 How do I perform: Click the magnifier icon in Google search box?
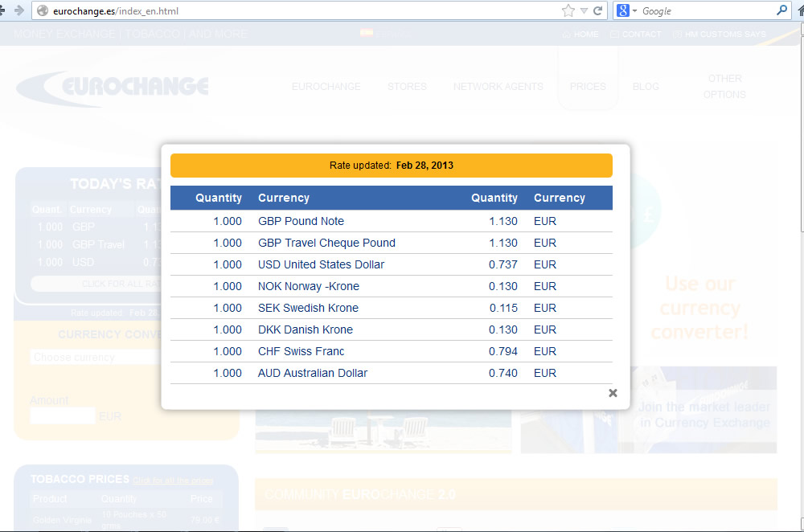click(x=781, y=11)
